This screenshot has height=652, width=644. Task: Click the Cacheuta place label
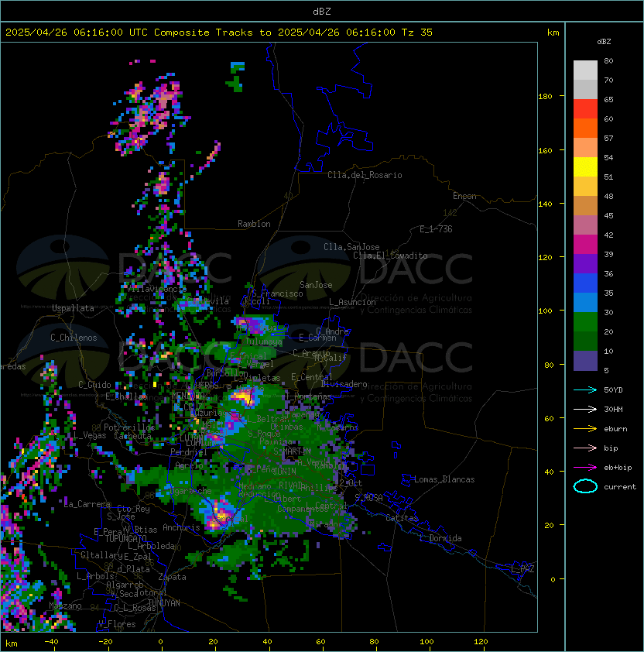click(132, 436)
